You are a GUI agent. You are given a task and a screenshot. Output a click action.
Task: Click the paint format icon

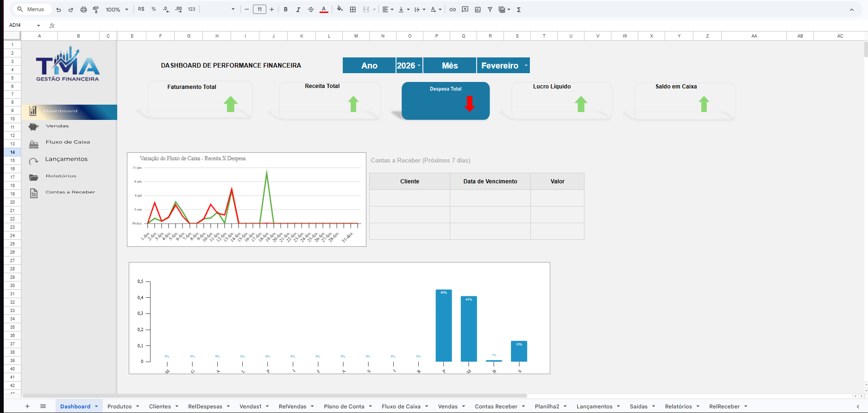96,9
